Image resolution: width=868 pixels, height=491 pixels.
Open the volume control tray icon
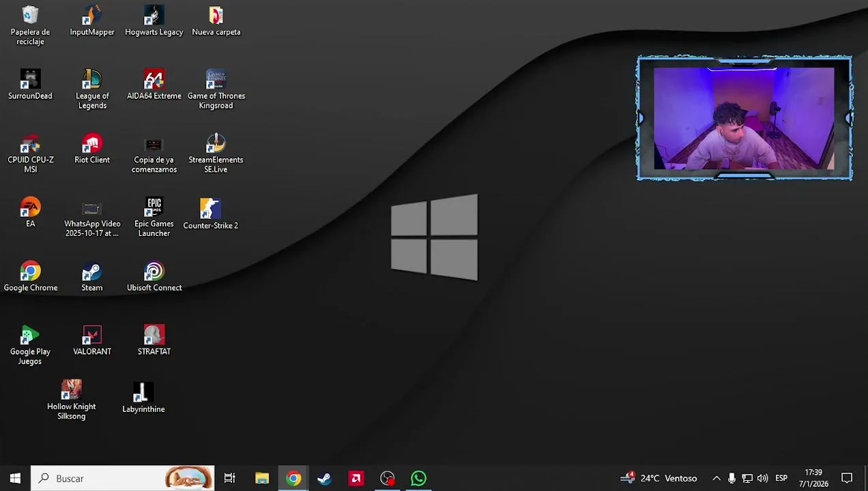(x=762, y=478)
